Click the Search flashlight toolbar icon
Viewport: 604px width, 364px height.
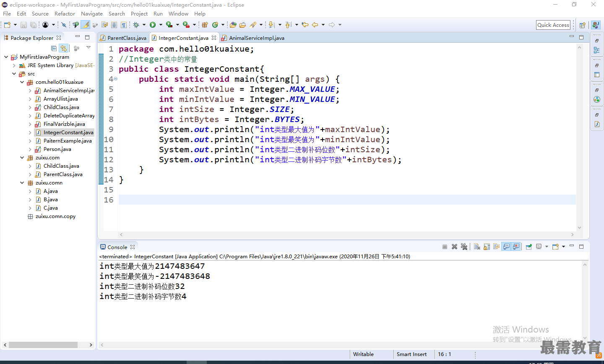tap(253, 25)
